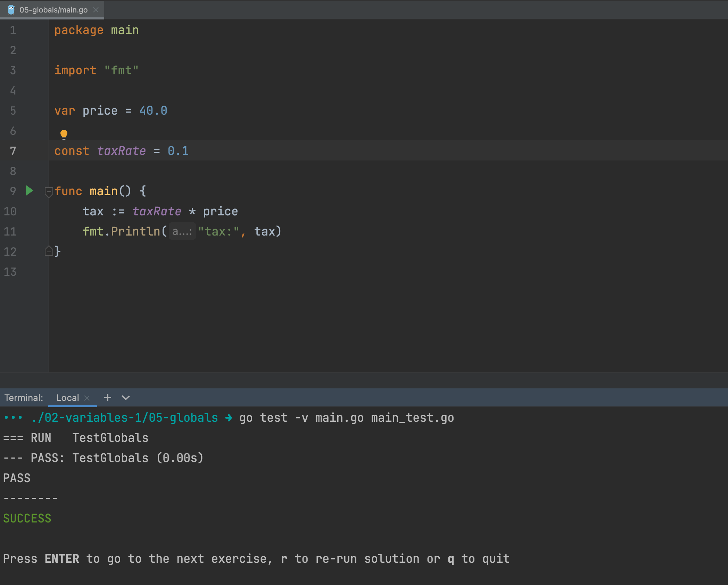Open a new terminal session with plus icon
Screen dimensions: 728x585
[108, 397]
